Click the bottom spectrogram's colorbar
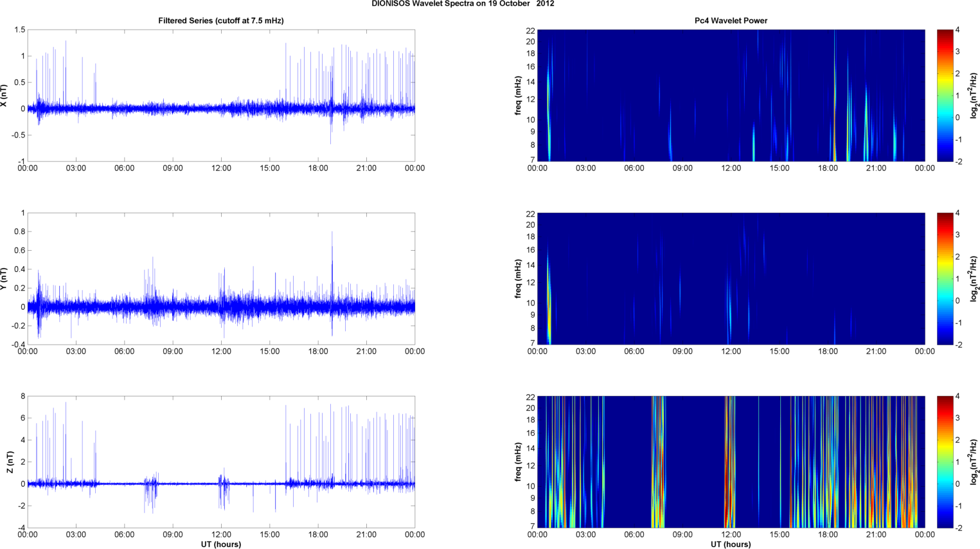This screenshot has height=549, width=980. [945, 462]
